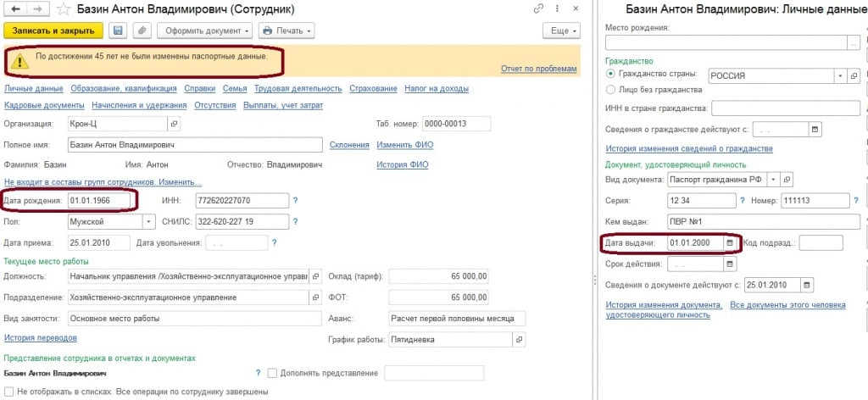The height and width of the screenshot is (400, 868).
Task: Open attached files via paperclip icon
Action: [x=142, y=31]
